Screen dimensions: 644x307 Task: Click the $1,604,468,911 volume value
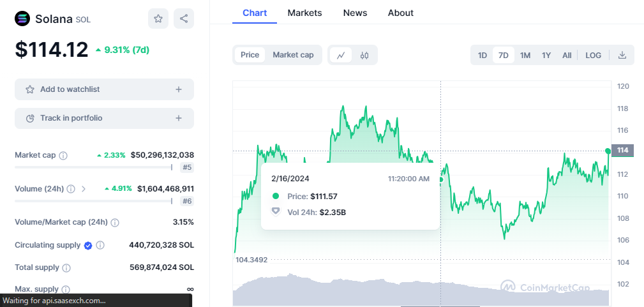[x=165, y=189]
